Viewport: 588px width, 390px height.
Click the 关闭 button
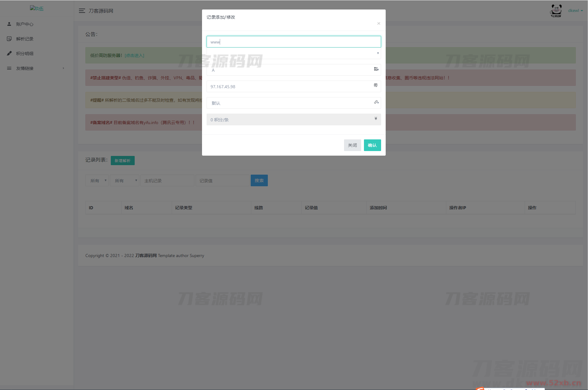352,145
